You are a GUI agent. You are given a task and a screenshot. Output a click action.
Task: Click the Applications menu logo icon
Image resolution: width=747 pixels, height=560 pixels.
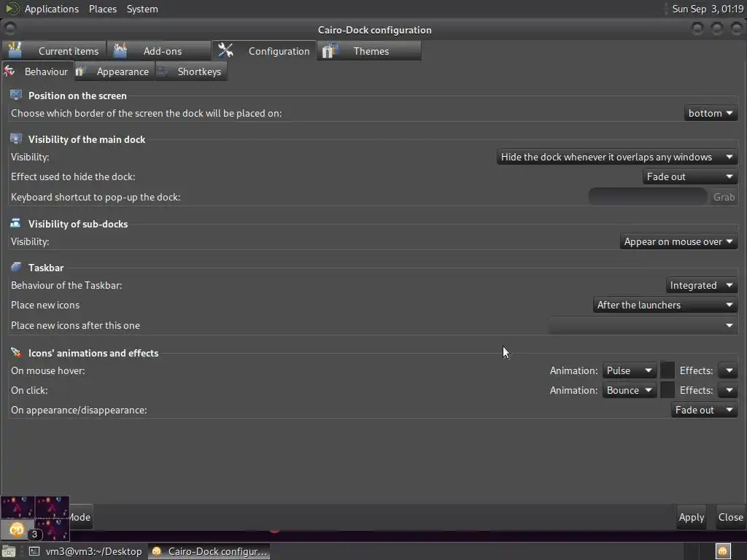coord(12,9)
